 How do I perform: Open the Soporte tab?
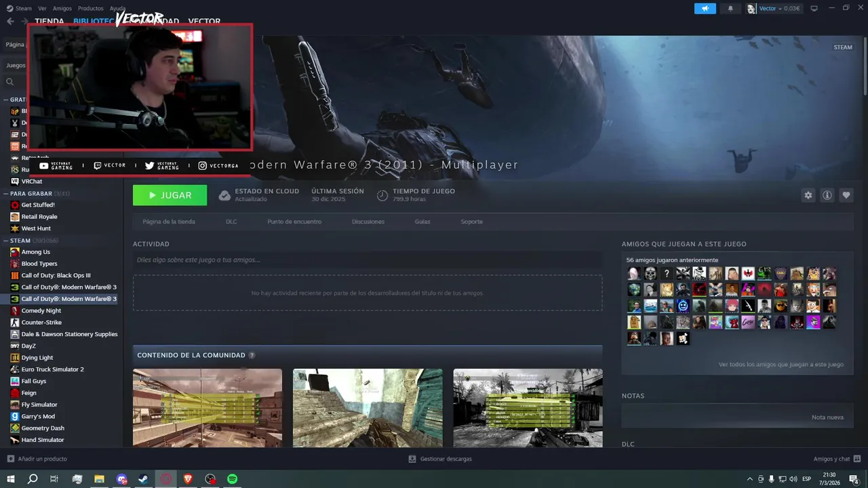[x=472, y=222]
